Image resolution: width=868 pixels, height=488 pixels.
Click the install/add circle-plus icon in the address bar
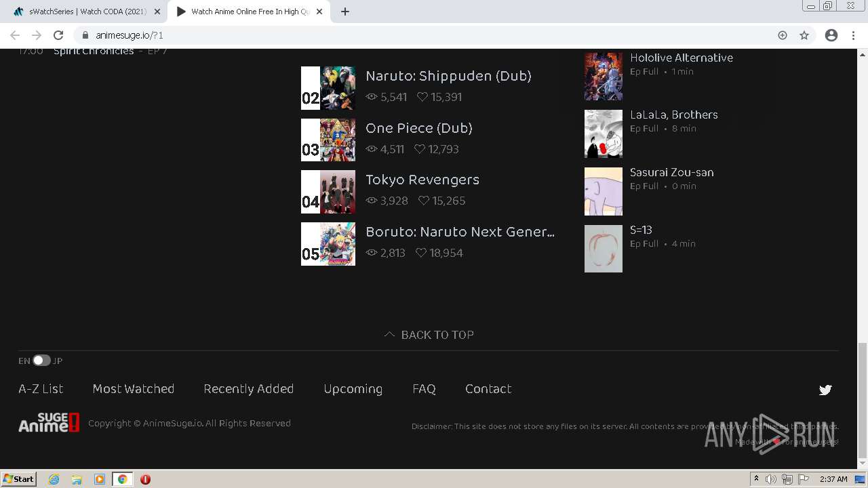click(783, 35)
